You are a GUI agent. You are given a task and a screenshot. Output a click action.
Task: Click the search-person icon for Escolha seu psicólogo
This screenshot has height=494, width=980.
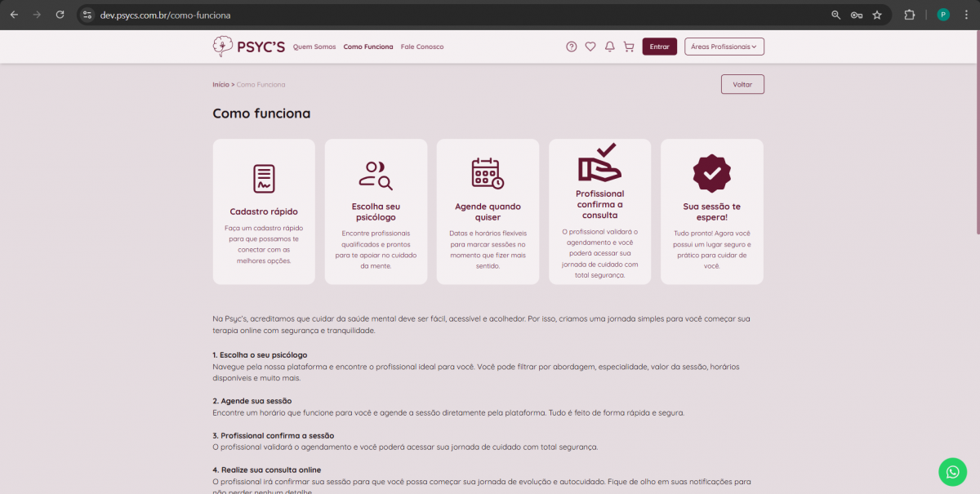tap(376, 175)
